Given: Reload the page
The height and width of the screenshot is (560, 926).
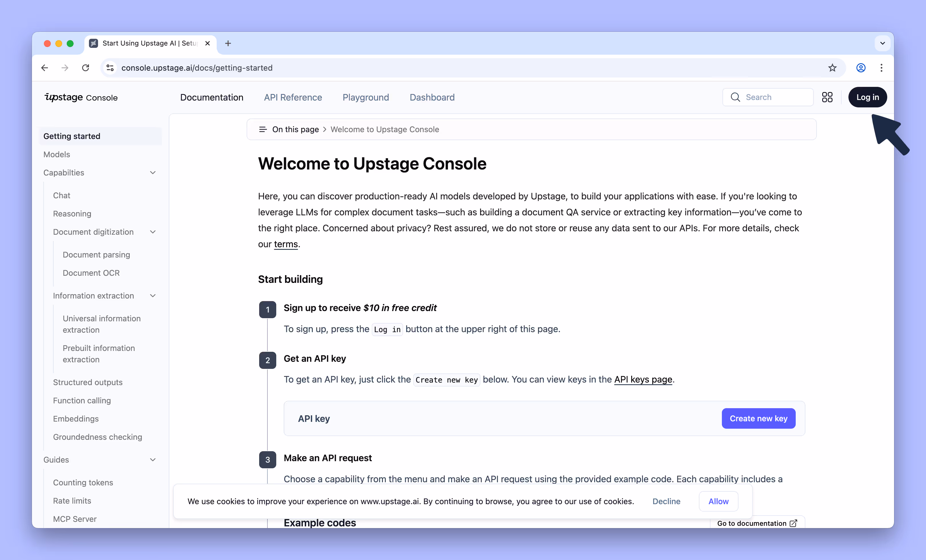Looking at the screenshot, I should click(86, 68).
